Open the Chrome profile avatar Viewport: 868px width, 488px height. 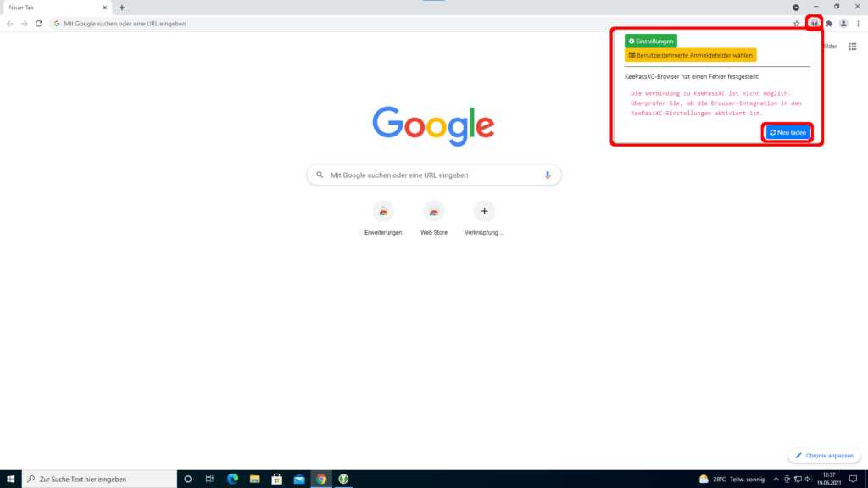[x=843, y=24]
